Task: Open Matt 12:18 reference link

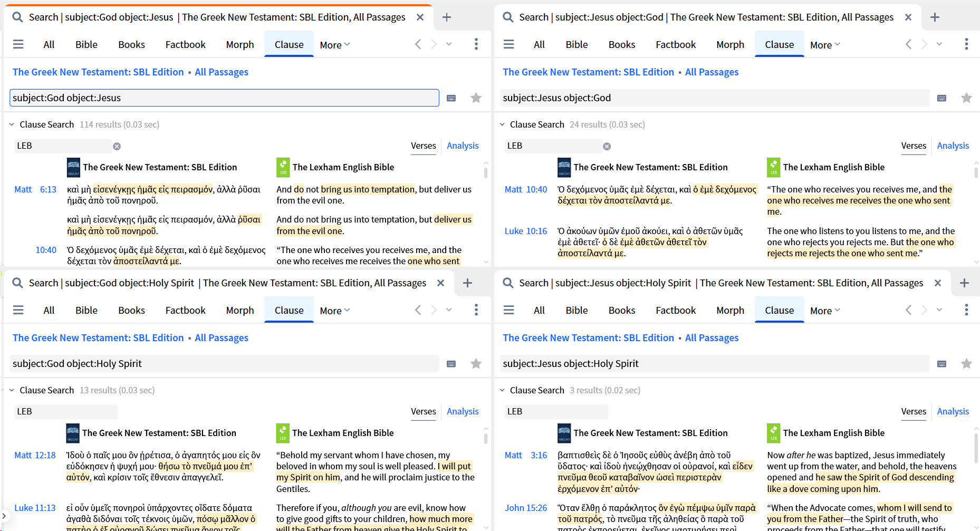Action: coord(35,455)
